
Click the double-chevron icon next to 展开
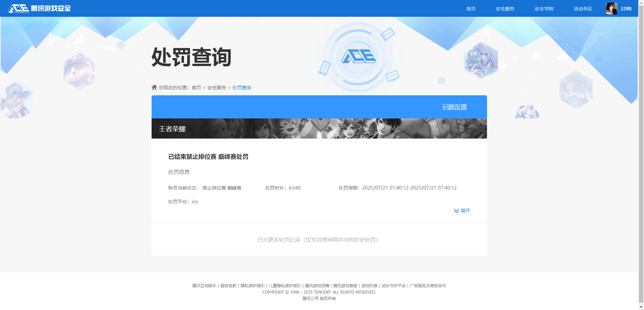[x=456, y=211]
